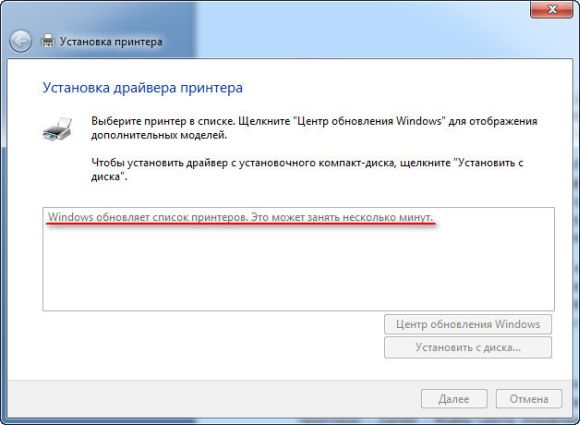The image size is (580, 425).
Task: Click the window title Установка принтера
Action: click(x=111, y=41)
